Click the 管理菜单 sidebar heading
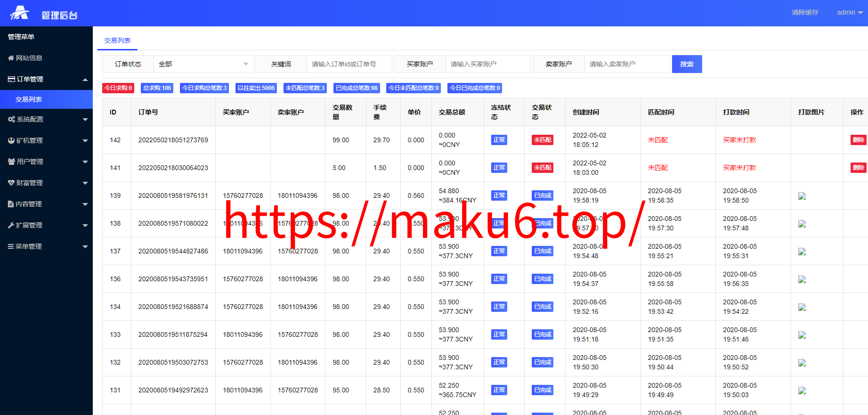Viewport: 868px width, 415px height. point(21,37)
